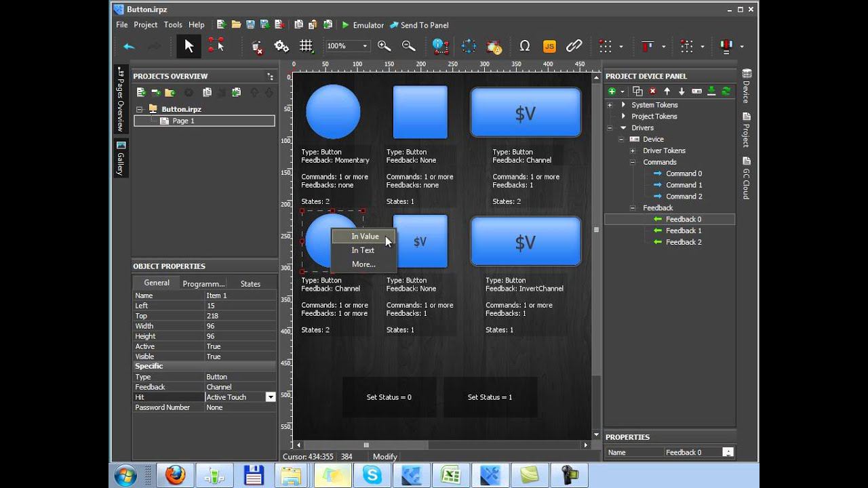Open the Omega symbol tool in the toolbar

[524, 46]
